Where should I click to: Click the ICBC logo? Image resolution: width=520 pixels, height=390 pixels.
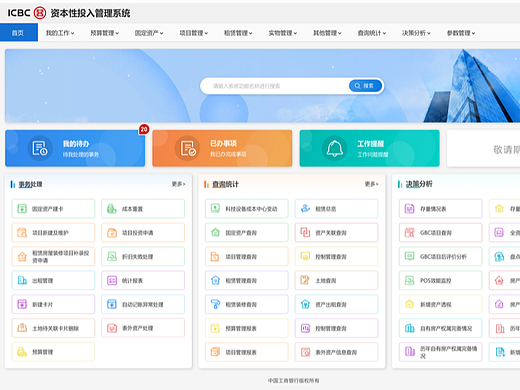point(27,13)
